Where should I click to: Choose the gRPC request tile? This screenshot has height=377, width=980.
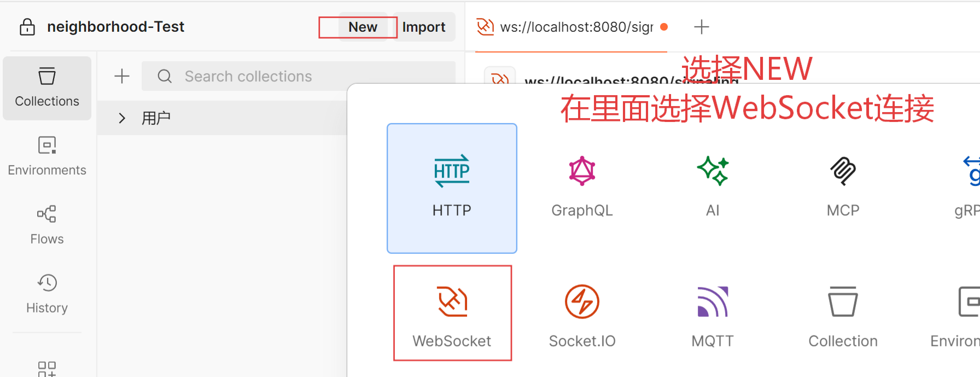click(x=966, y=188)
